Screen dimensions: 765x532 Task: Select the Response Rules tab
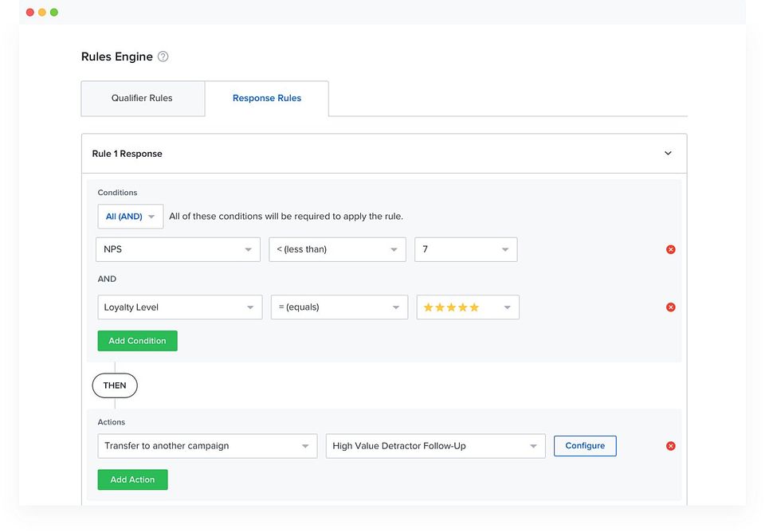click(267, 99)
